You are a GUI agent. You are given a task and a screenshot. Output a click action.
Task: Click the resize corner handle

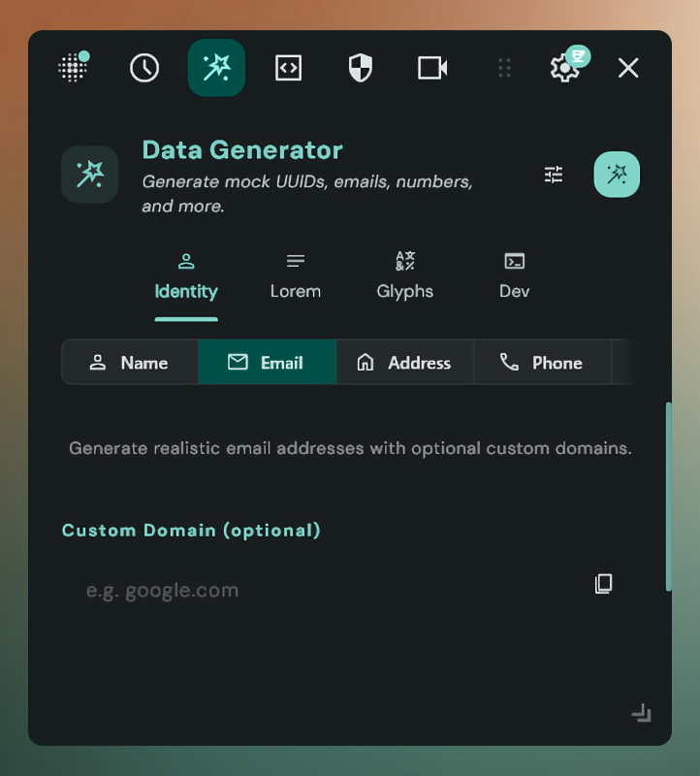coord(642,713)
